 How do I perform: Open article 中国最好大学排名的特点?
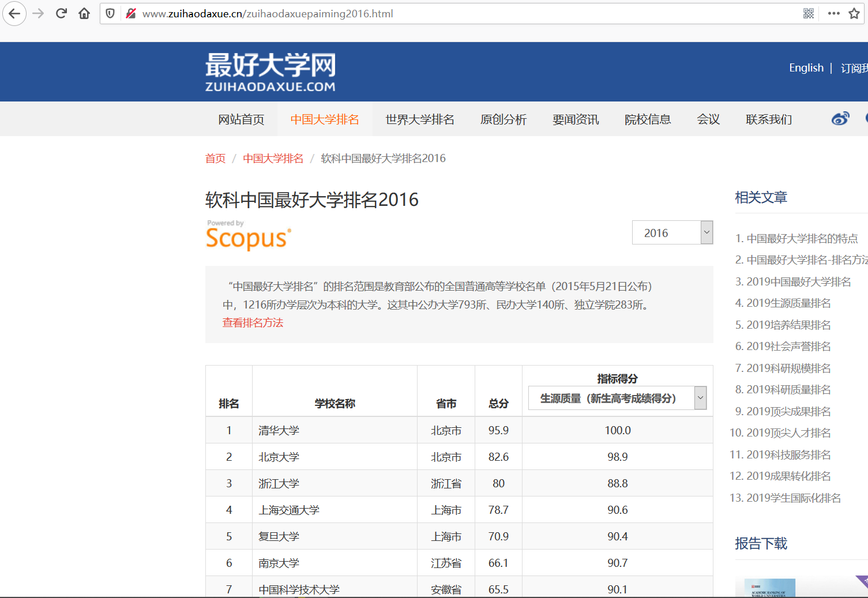pos(802,239)
